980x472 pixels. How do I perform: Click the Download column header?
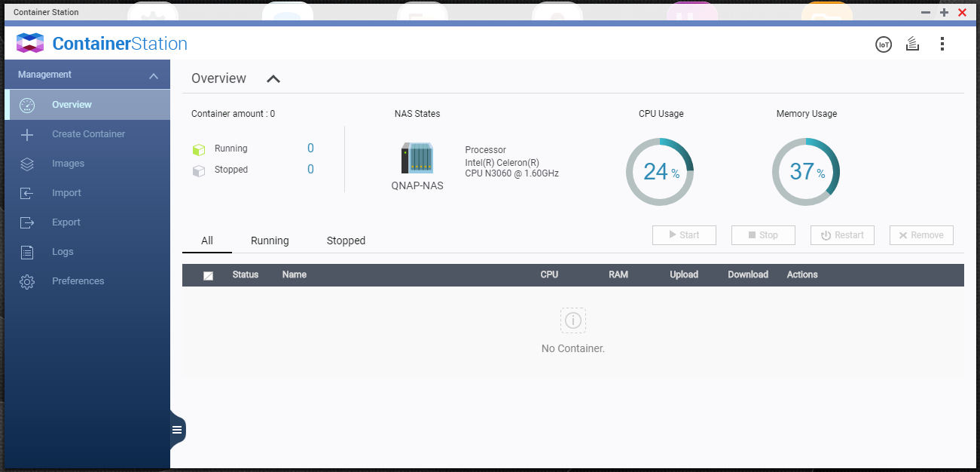tap(748, 274)
